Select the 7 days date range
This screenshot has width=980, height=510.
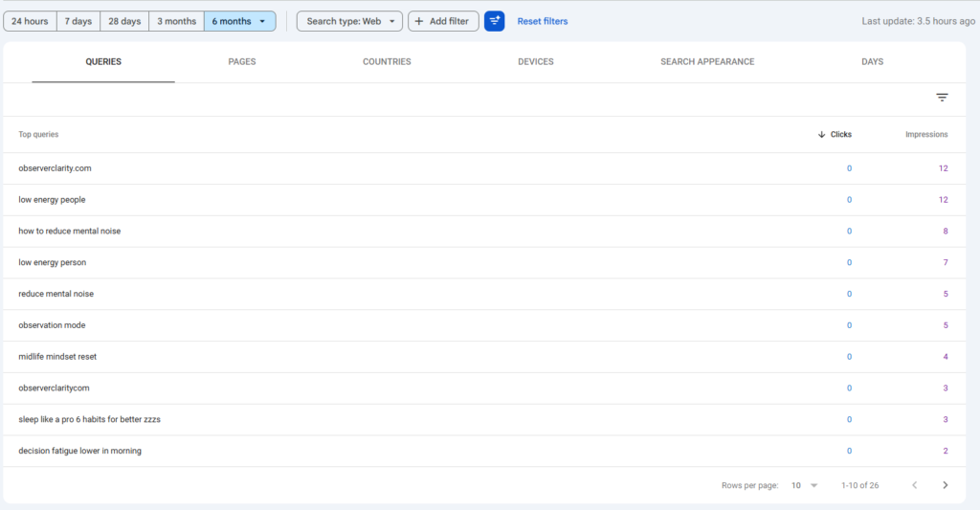[x=78, y=21]
